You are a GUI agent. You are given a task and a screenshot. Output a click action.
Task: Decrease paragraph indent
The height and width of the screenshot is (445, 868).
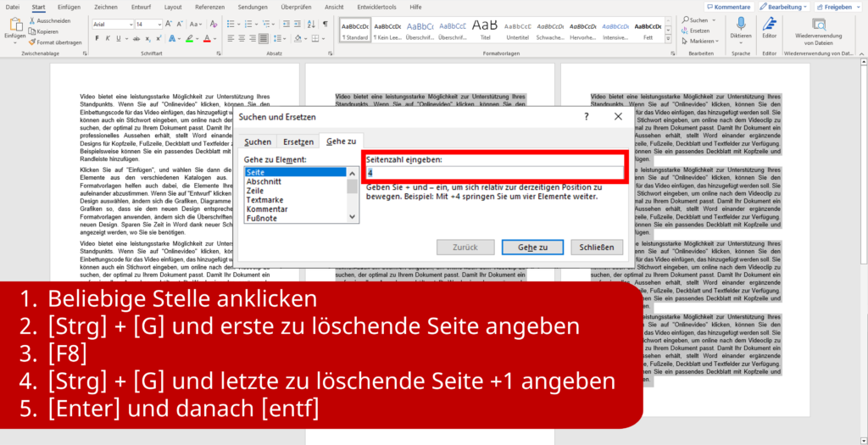coord(286,24)
